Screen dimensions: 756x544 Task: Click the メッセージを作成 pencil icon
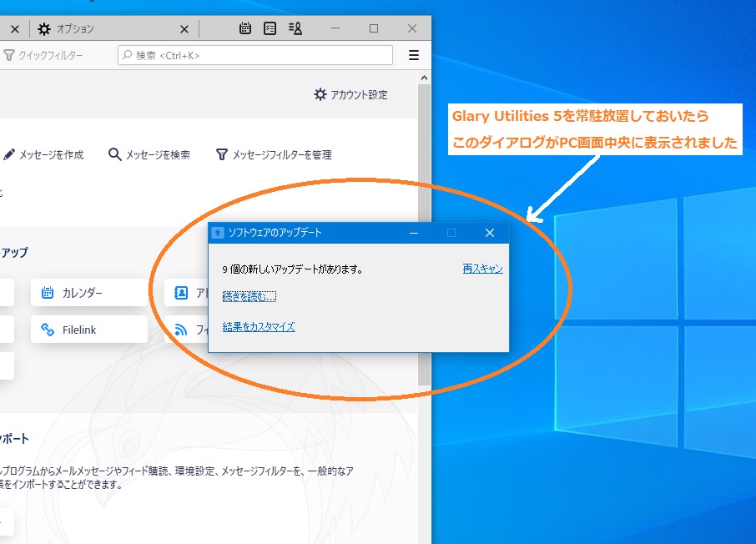[9, 154]
